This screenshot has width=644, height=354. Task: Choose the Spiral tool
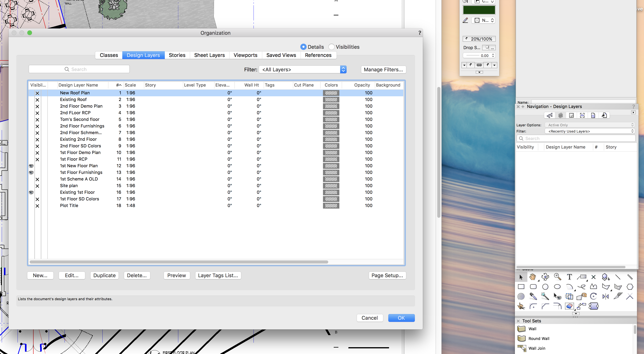click(521, 296)
